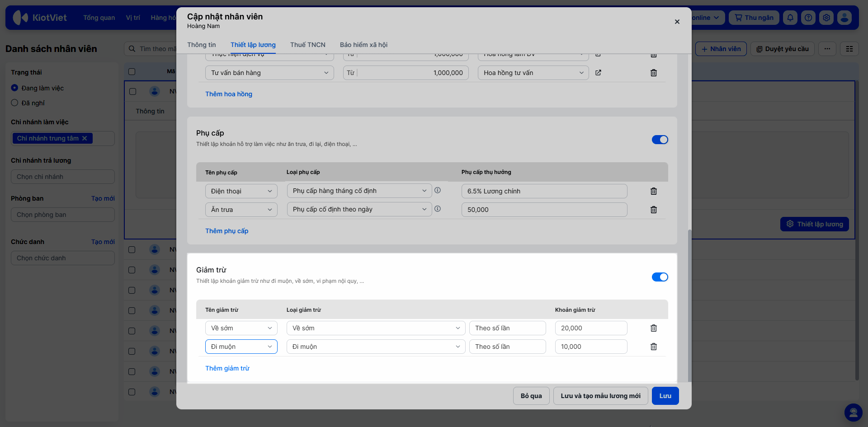Tick the select-all checkbox in list header
Viewport: 868px width, 427px height.
(x=132, y=71)
